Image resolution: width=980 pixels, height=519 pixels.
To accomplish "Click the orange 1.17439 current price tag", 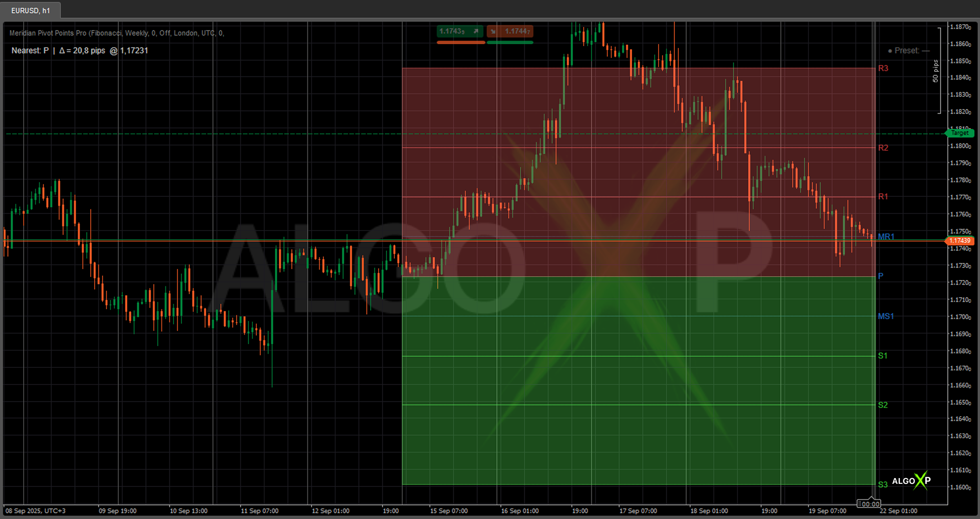I will click(x=960, y=241).
